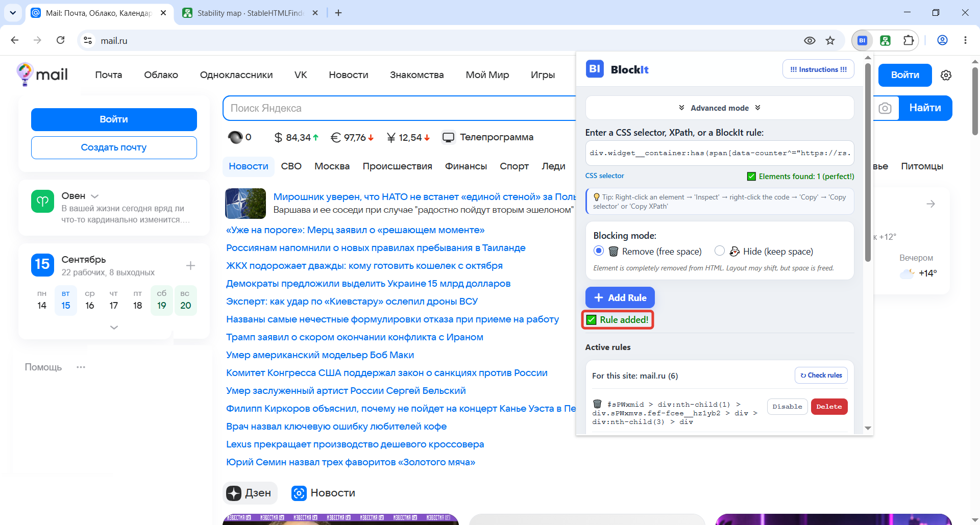Click the camera image-search icon

click(x=885, y=108)
